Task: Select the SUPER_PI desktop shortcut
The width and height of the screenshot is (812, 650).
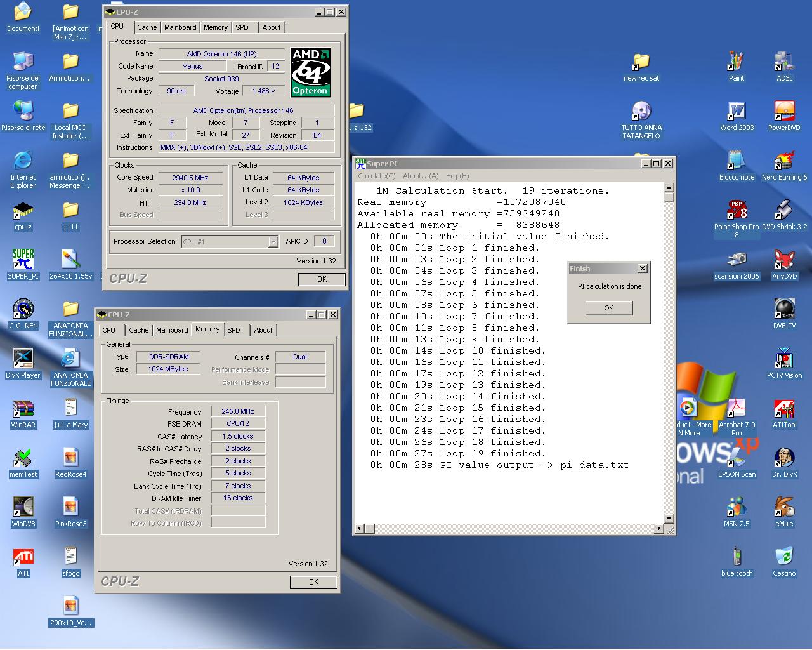Action: [23, 265]
